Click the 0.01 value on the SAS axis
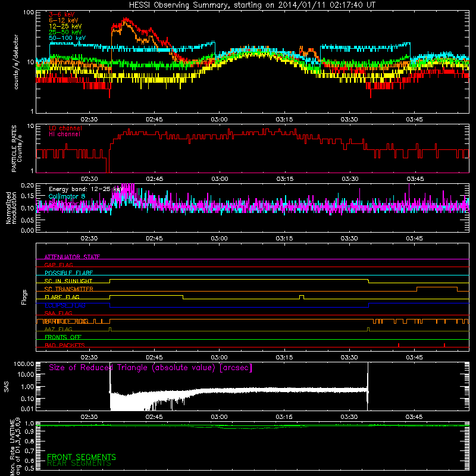Viewport: 476px width, 476px height. click(x=27, y=409)
